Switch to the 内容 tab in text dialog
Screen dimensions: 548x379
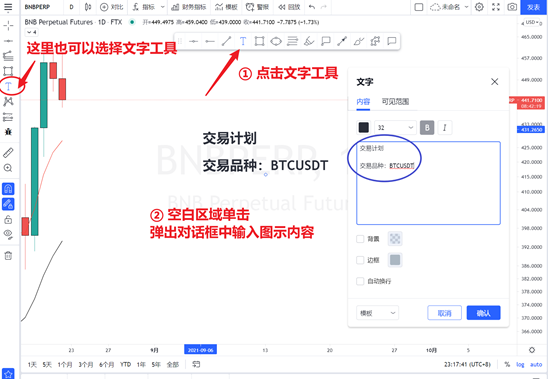click(x=363, y=102)
